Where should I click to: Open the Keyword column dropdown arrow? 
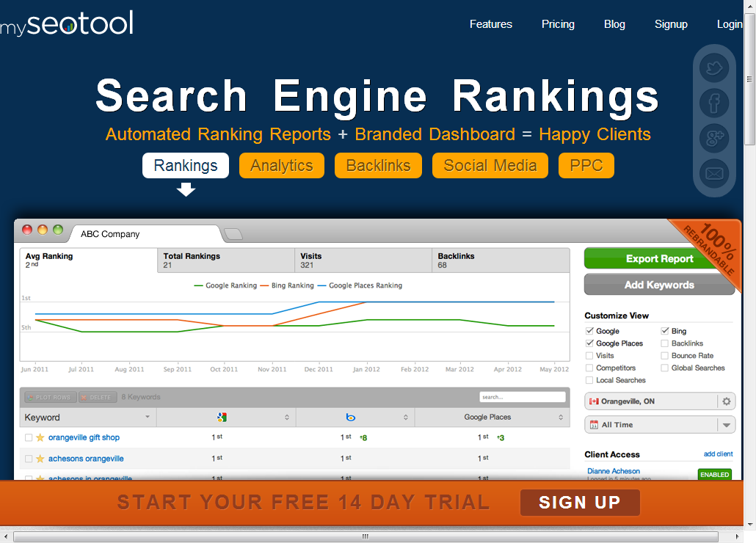tap(147, 418)
